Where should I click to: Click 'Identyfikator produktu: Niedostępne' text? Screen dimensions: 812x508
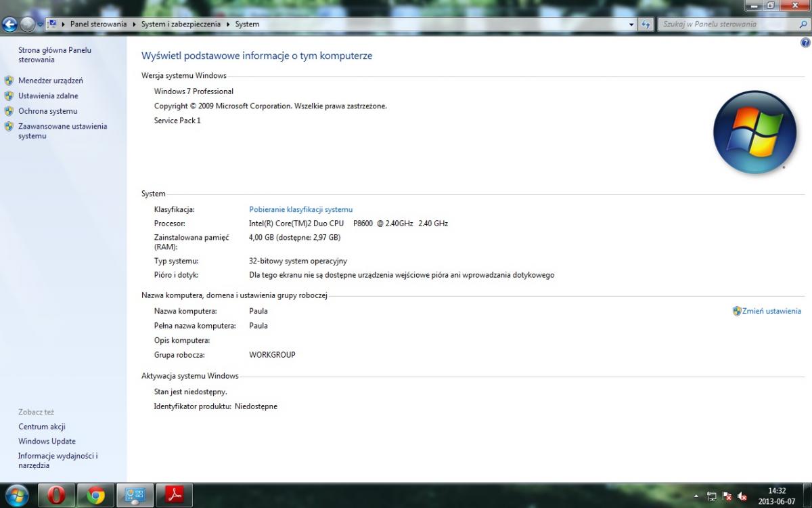tap(216, 406)
